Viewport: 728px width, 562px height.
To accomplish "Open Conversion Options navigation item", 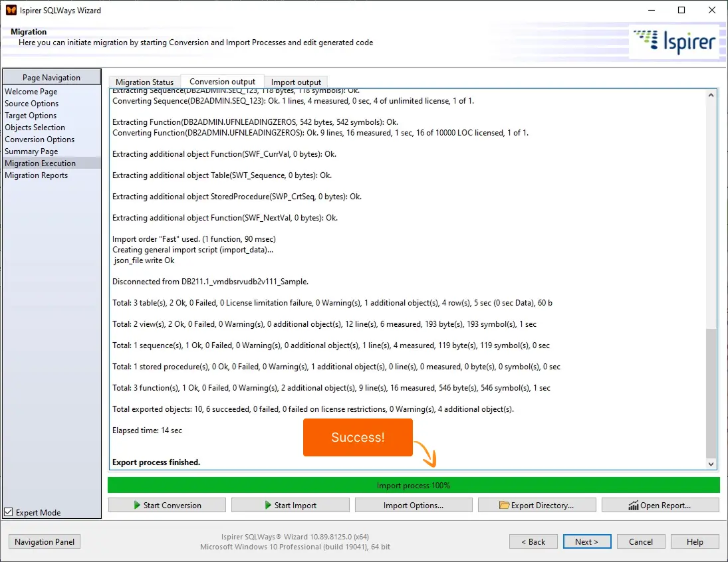I will pyautogui.click(x=39, y=140).
